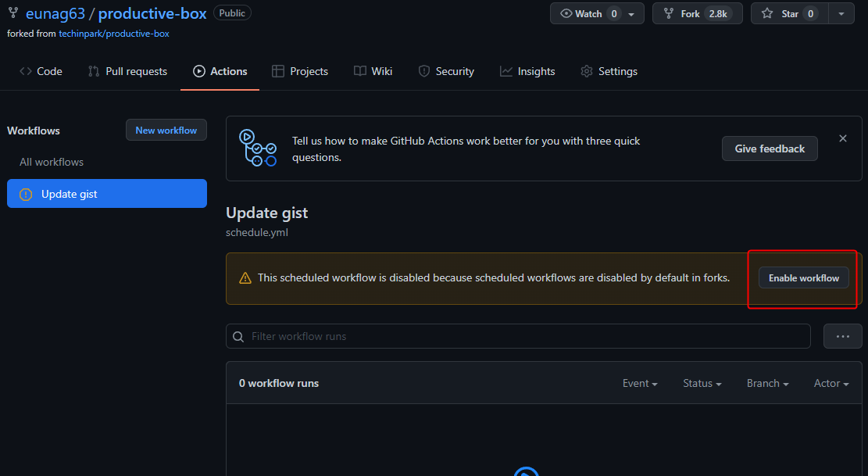Expand the Watch dropdown arrow
The width and height of the screenshot is (868, 476).
click(631, 14)
